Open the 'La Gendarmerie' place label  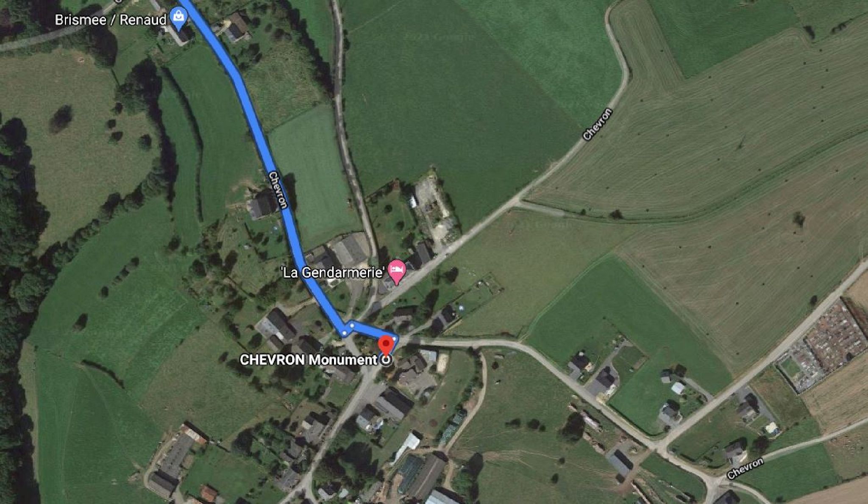(x=334, y=272)
